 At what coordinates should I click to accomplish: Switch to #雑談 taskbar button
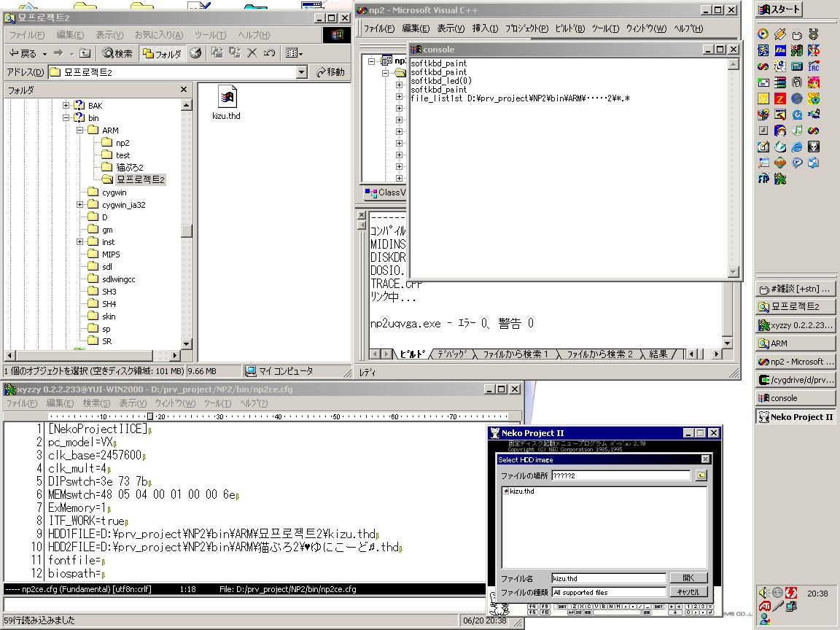(x=795, y=289)
